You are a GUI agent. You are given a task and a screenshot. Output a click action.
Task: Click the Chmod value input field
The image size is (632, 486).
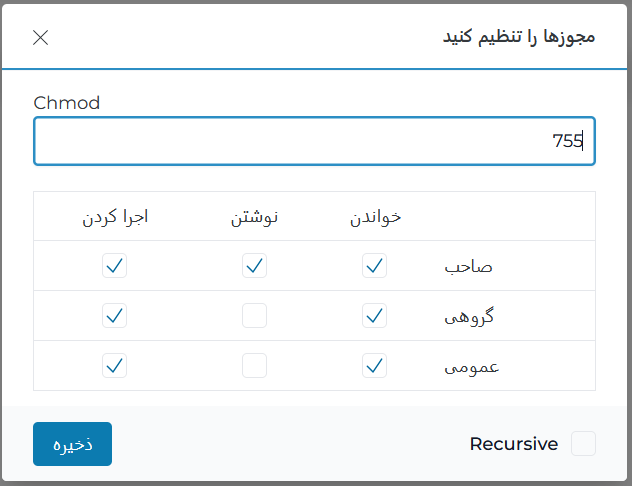pos(314,141)
